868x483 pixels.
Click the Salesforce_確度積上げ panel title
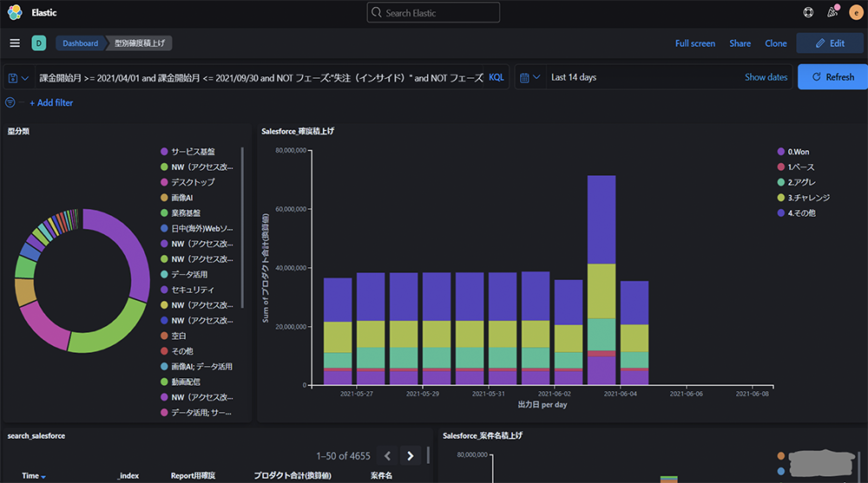click(298, 131)
